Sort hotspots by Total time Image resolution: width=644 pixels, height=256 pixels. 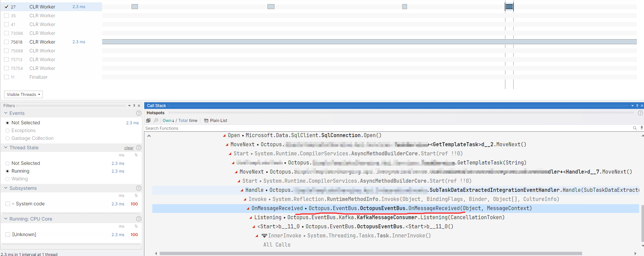(188, 121)
